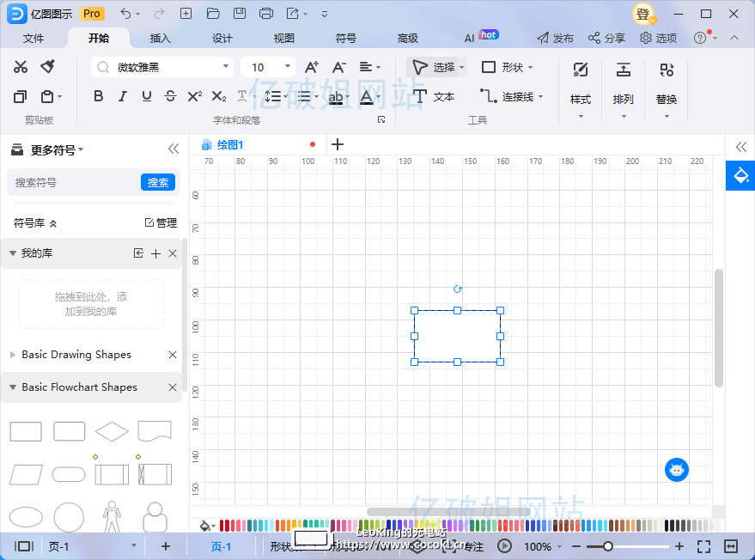Click the 发布 Publish button
This screenshot has width=755, height=560.
pos(556,38)
